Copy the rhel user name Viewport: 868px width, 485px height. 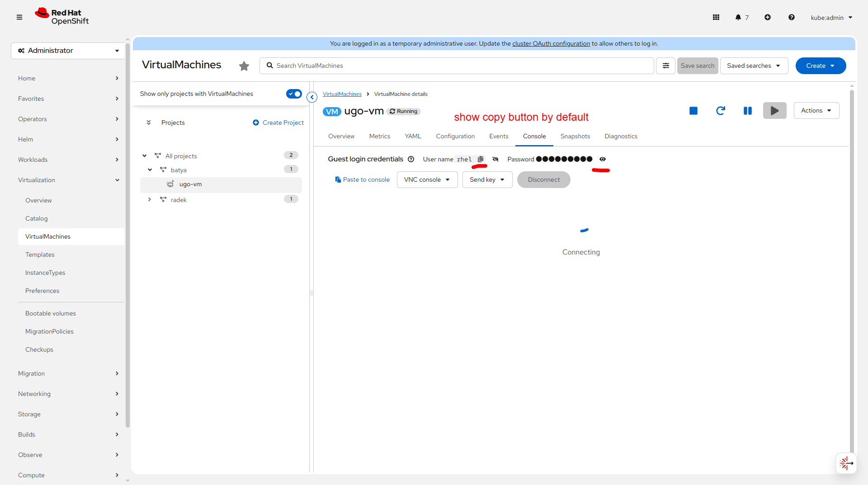(481, 159)
